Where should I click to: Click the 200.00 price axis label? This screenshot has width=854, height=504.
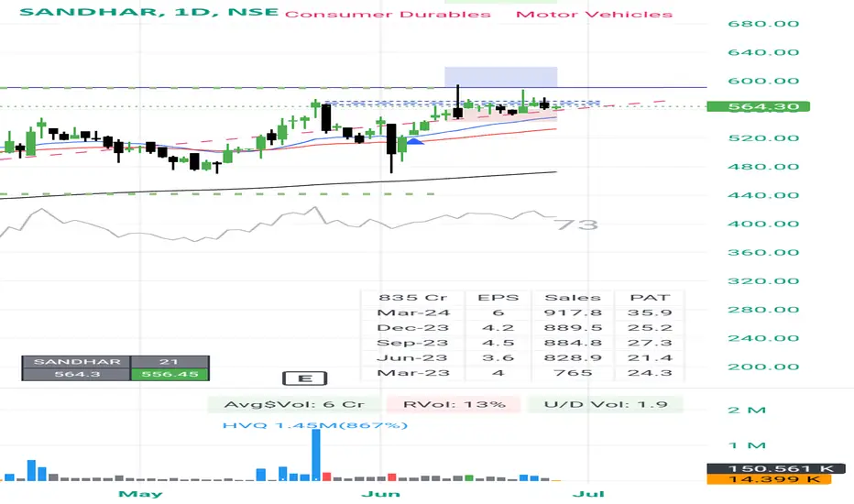coord(763,367)
